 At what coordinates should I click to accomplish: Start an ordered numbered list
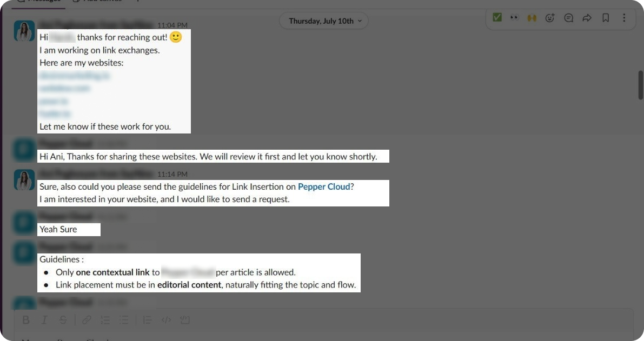[105, 320]
